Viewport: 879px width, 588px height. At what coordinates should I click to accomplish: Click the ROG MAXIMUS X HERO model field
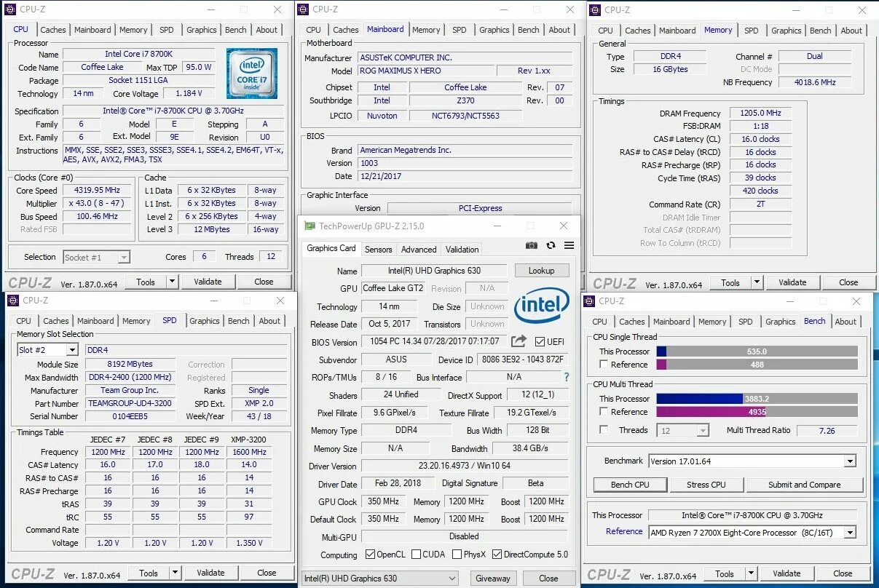pyautogui.click(x=425, y=71)
